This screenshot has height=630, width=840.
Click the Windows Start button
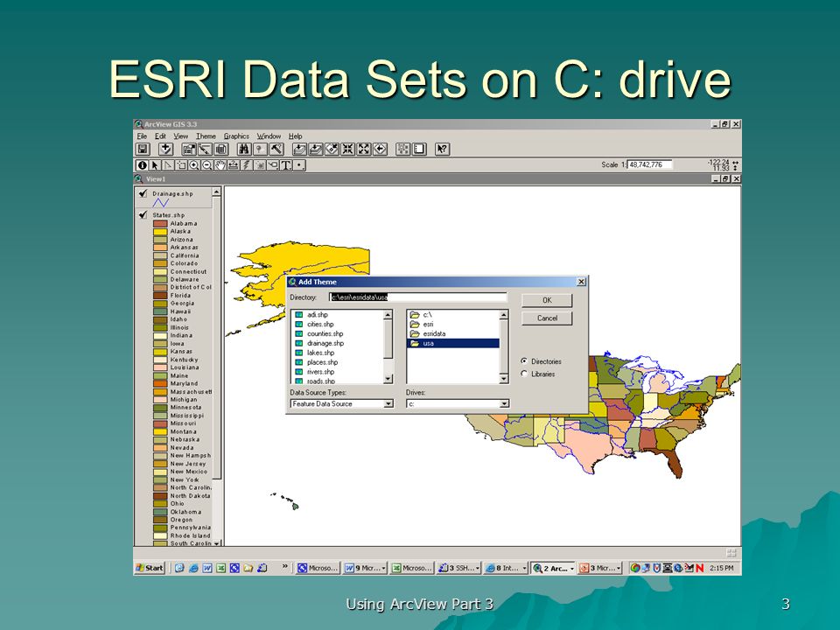(x=150, y=568)
